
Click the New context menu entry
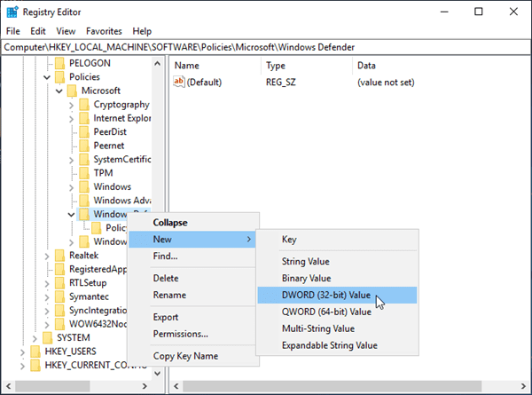coord(192,239)
